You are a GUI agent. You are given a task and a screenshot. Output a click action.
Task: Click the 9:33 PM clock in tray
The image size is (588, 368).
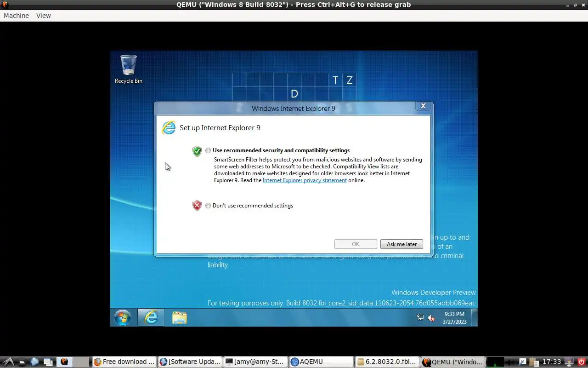[454, 318]
